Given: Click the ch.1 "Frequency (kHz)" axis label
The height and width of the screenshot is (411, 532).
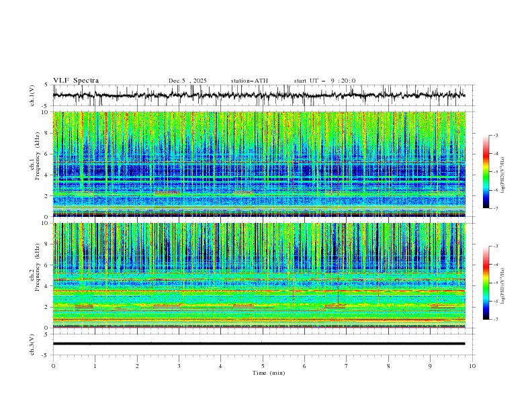Looking at the screenshot, I should point(37,155).
